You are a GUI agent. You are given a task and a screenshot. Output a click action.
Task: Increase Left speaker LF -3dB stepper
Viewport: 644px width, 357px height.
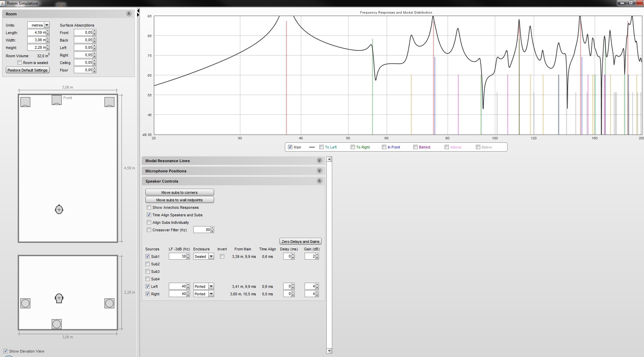188,285
